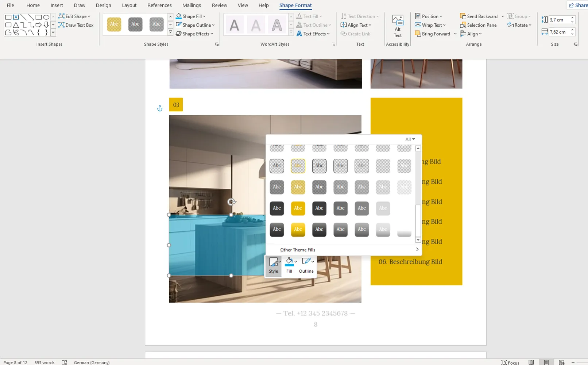Image resolution: width=588 pixels, height=365 pixels.
Task: Click Style button in mini toolbar
Action: pyautogui.click(x=273, y=265)
